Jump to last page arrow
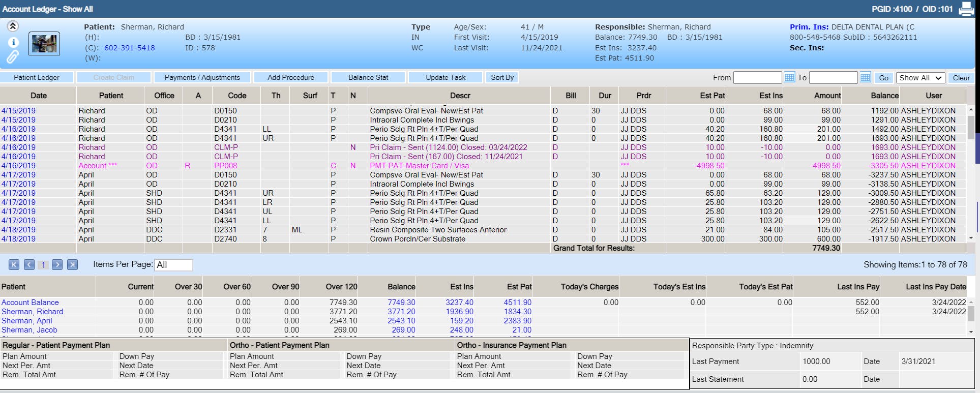The width and height of the screenshot is (980, 393). (73, 264)
